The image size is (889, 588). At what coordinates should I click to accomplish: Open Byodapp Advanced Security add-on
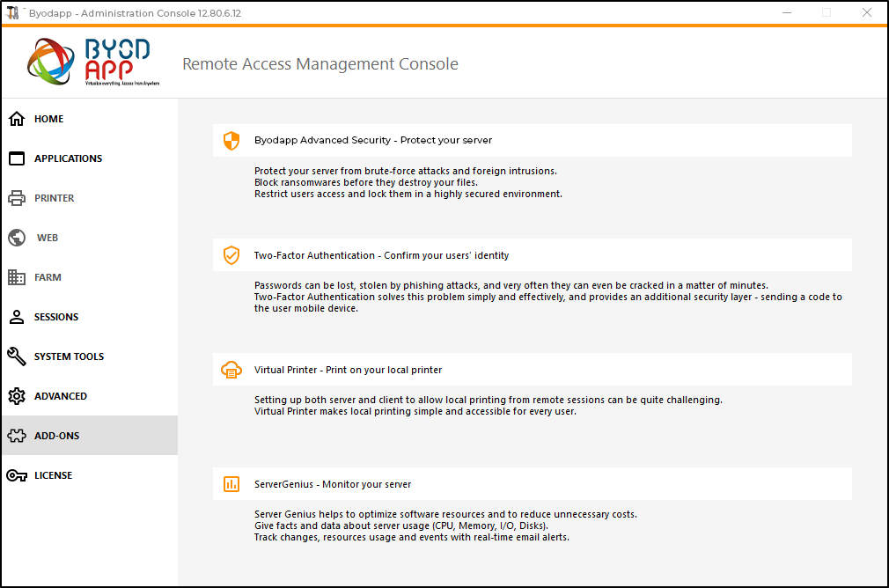(x=533, y=141)
